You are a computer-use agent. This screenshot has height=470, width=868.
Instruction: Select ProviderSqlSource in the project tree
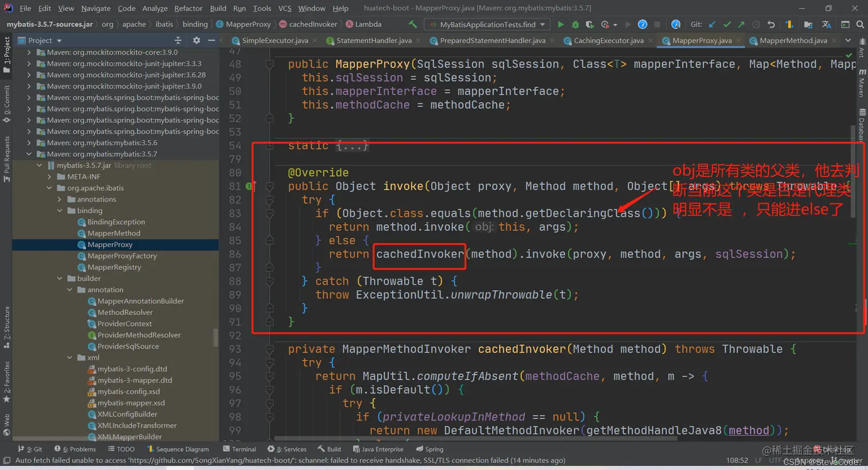pyautogui.click(x=127, y=346)
